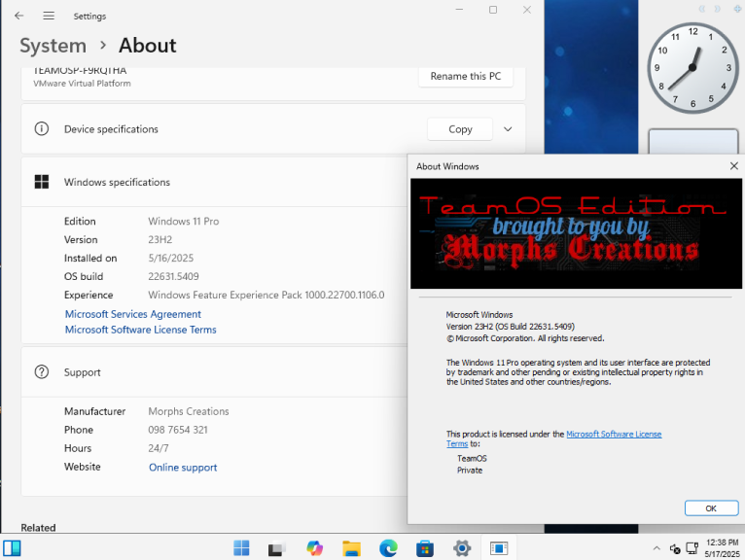Click the TeamOS Edition banner image
Viewport: 745px width, 560px height.
coord(576,233)
